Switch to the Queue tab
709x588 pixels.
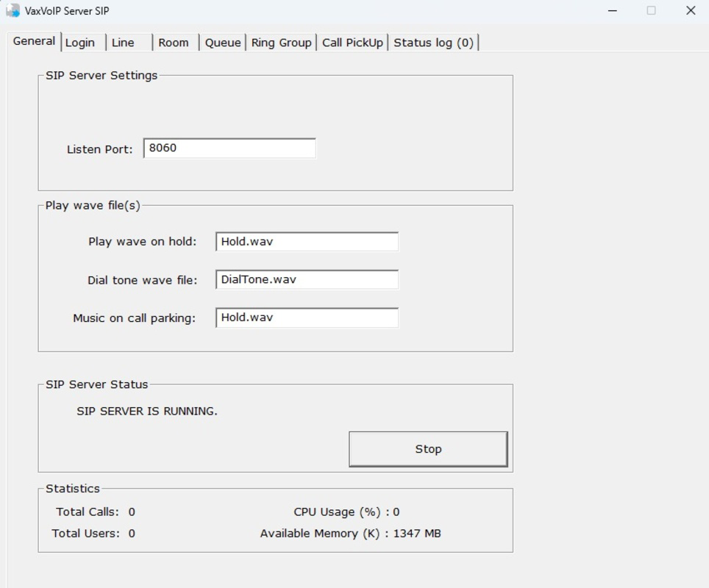(222, 43)
